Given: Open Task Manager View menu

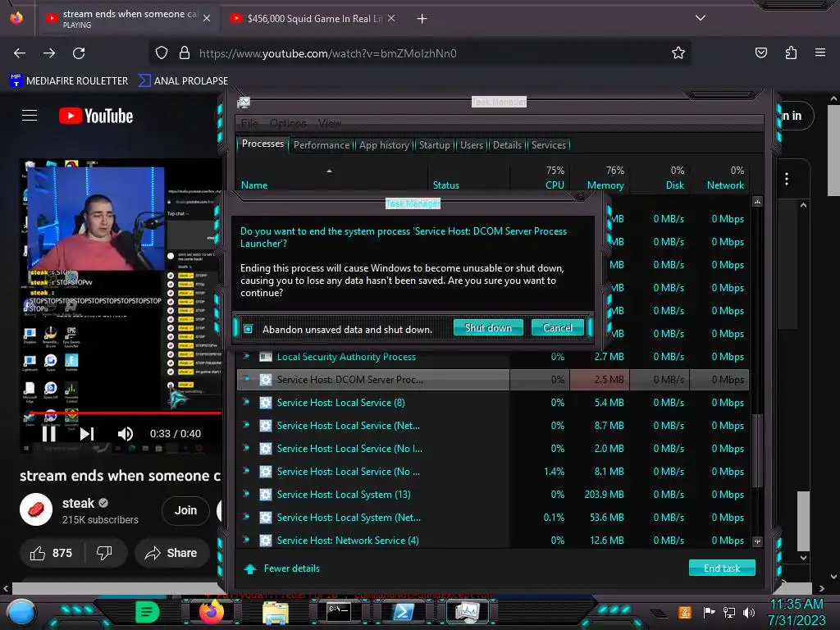Looking at the screenshot, I should [x=330, y=123].
